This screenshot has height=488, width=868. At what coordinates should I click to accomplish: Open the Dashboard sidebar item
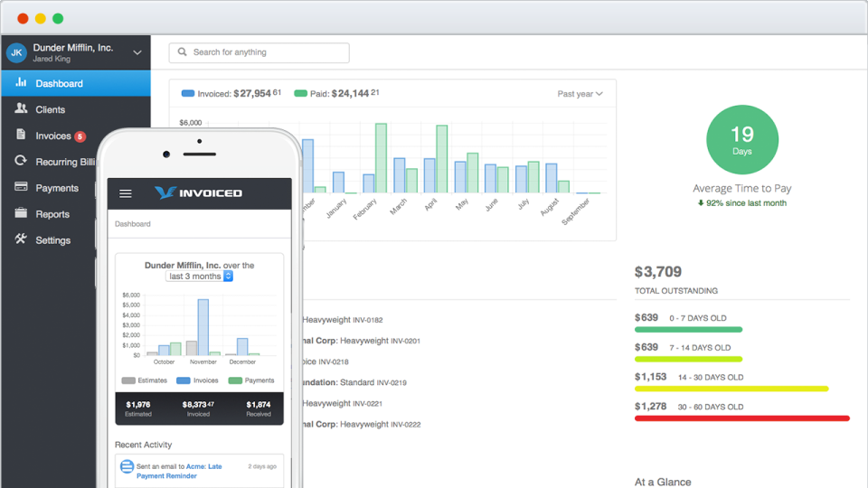(x=76, y=83)
